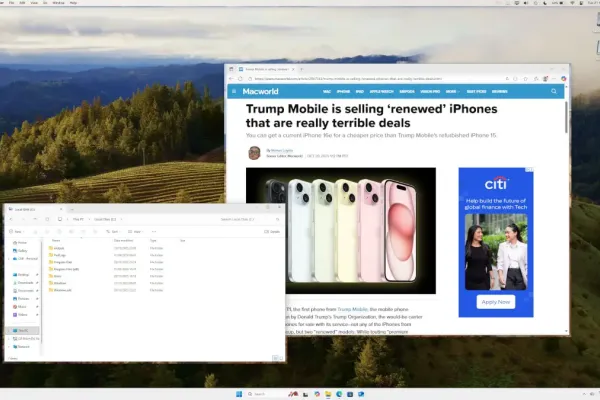Click the browser page vertical scrollbar

(x=566, y=118)
